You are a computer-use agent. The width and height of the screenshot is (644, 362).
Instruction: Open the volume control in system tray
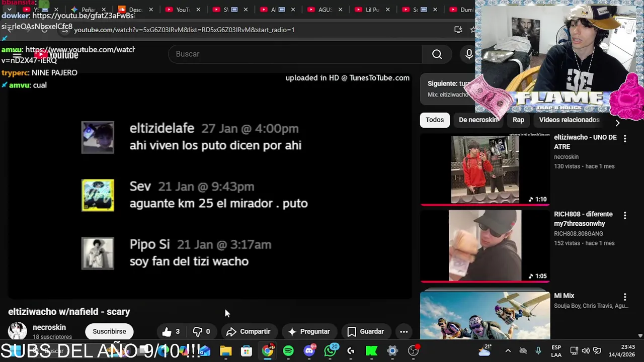click(x=586, y=350)
